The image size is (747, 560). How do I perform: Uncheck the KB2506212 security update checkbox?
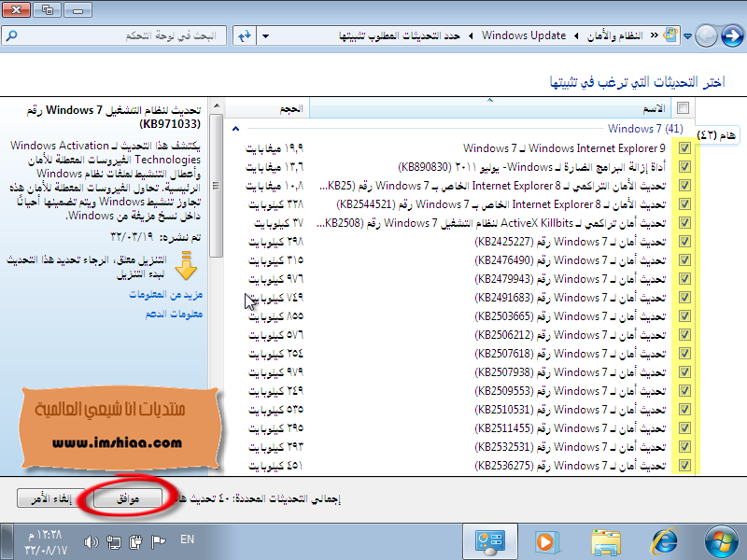point(684,335)
